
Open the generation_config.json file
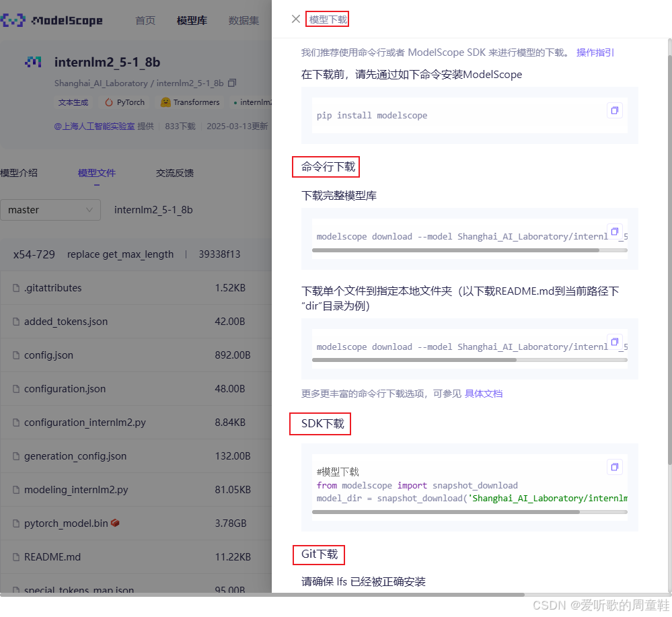click(75, 456)
